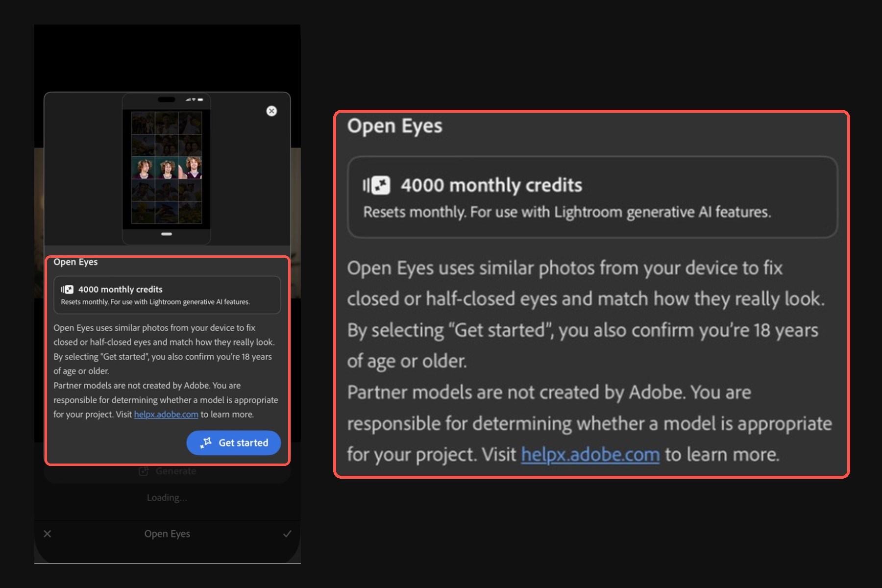Confirm Open Eyes with checkmark icon
This screenshot has height=588, width=882.
tap(287, 534)
